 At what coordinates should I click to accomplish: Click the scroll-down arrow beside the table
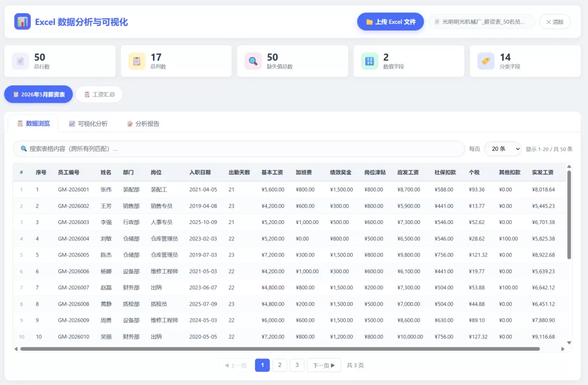(x=569, y=342)
